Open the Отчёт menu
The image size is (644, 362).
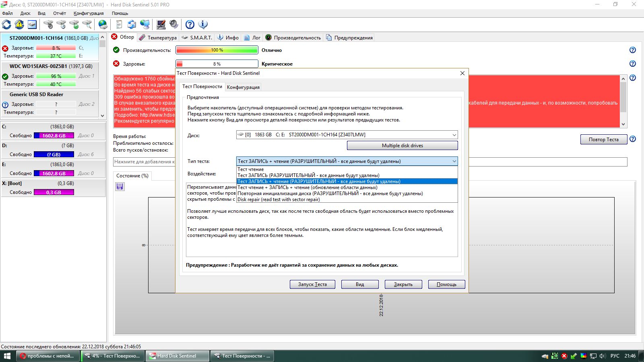pyautogui.click(x=60, y=13)
